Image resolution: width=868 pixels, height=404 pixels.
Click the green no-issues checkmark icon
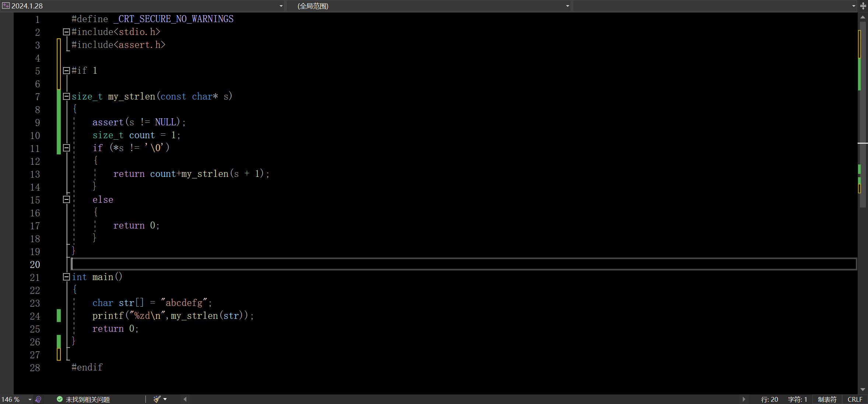tap(60, 399)
